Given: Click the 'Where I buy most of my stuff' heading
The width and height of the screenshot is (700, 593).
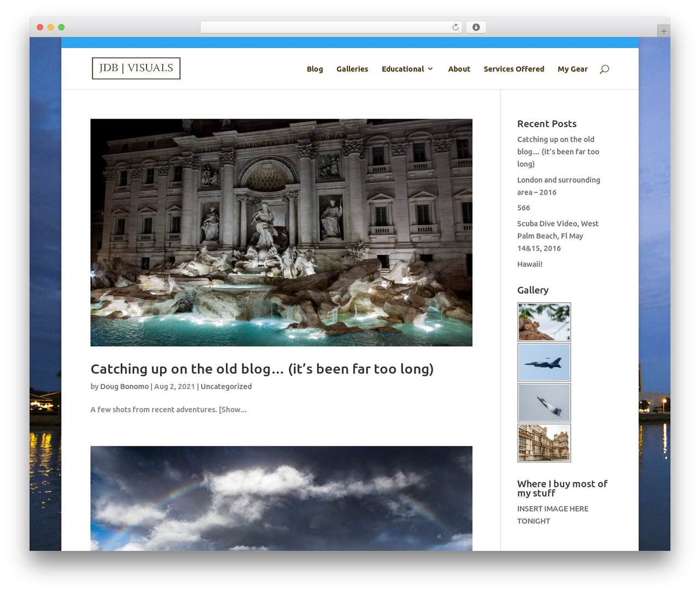Looking at the screenshot, I should 562,489.
